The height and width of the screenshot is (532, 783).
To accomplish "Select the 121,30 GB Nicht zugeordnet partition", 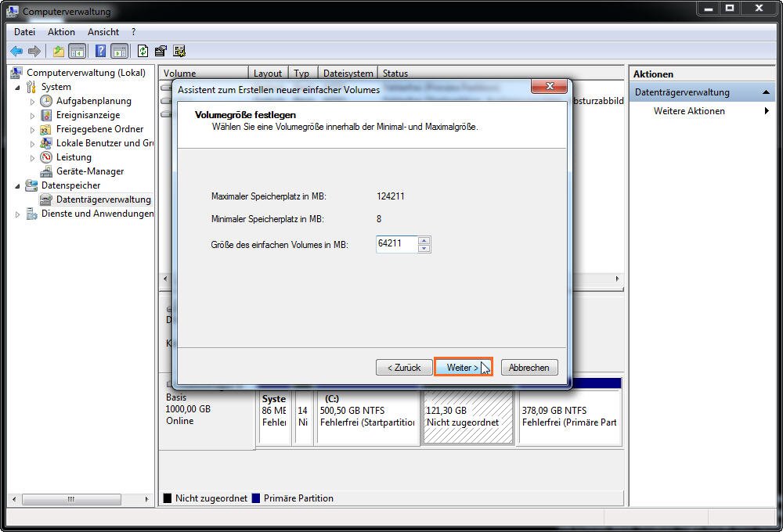I will [468, 417].
